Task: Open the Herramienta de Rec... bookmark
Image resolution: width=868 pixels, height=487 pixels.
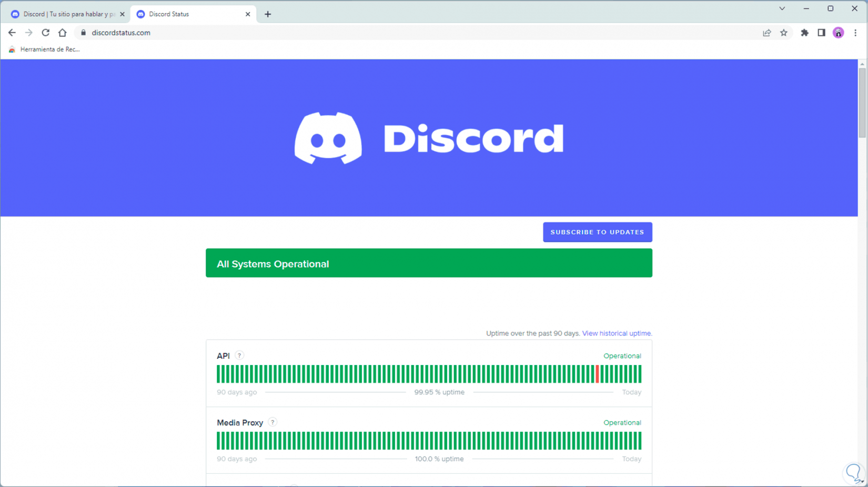Action: pyautogui.click(x=44, y=49)
